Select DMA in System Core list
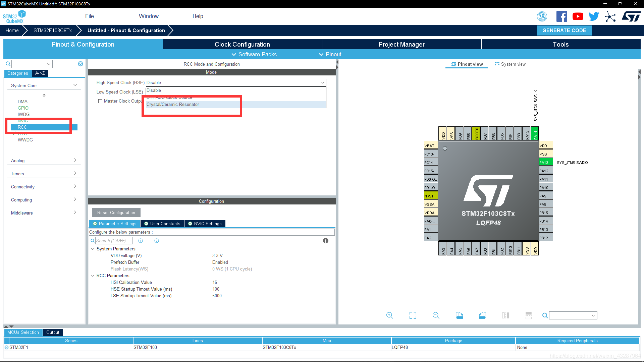The height and width of the screenshot is (362, 644). click(22, 102)
